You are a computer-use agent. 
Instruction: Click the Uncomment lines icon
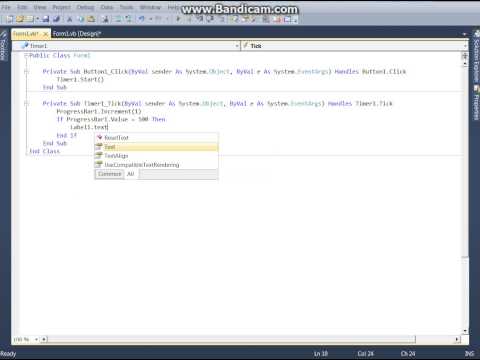click(128, 19)
